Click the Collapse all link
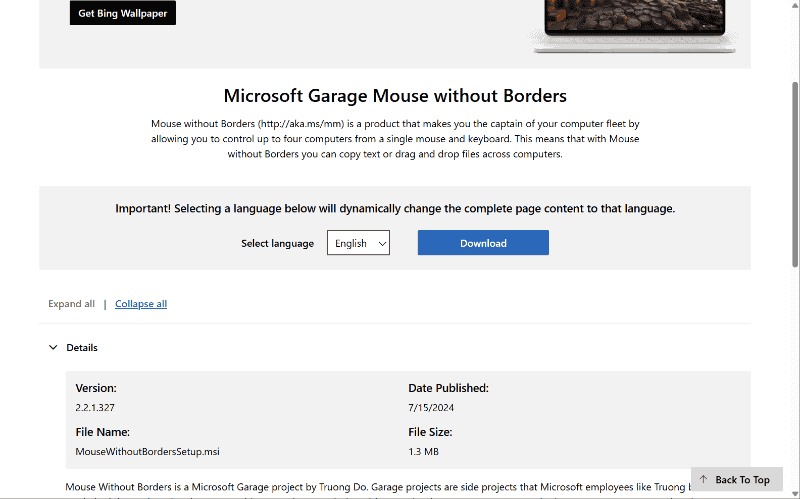 tap(141, 304)
